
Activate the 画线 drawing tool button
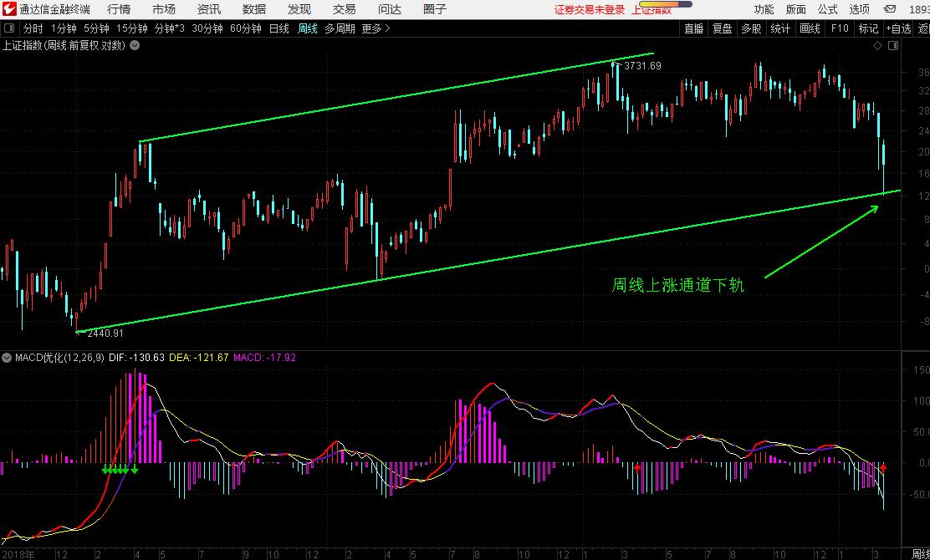click(810, 28)
